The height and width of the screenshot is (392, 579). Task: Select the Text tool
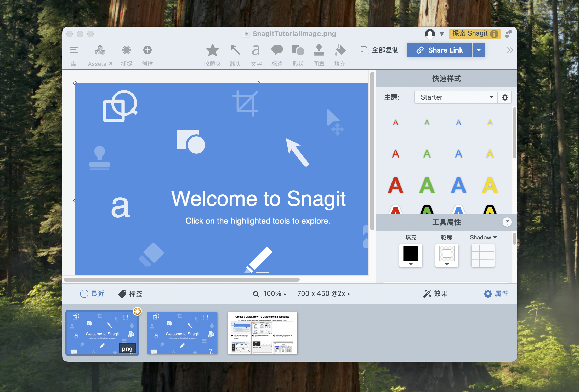click(x=256, y=50)
